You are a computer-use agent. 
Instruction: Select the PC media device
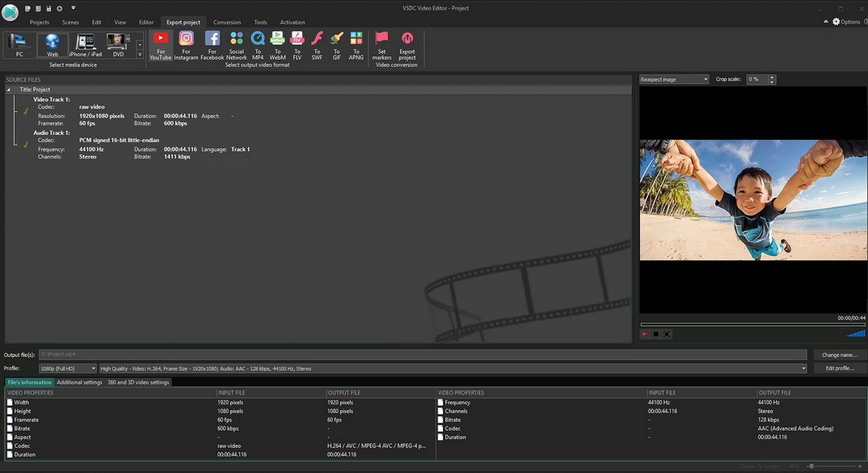pyautogui.click(x=19, y=45)
